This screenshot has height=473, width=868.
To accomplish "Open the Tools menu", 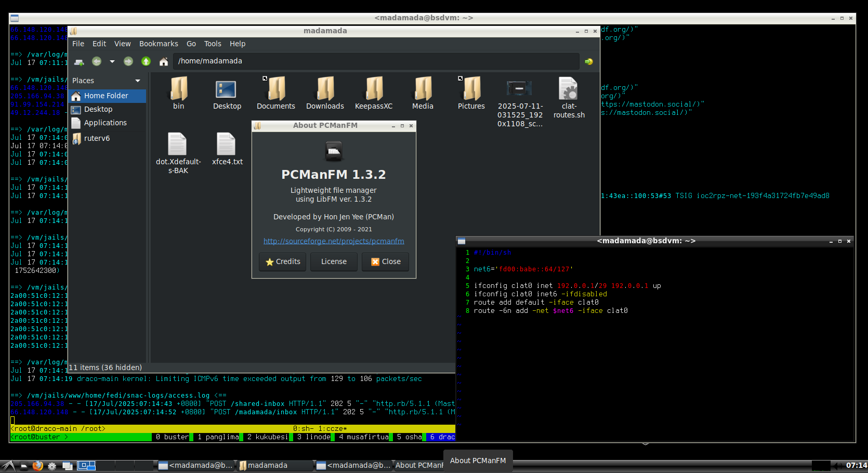I will [x=213, y=44].
